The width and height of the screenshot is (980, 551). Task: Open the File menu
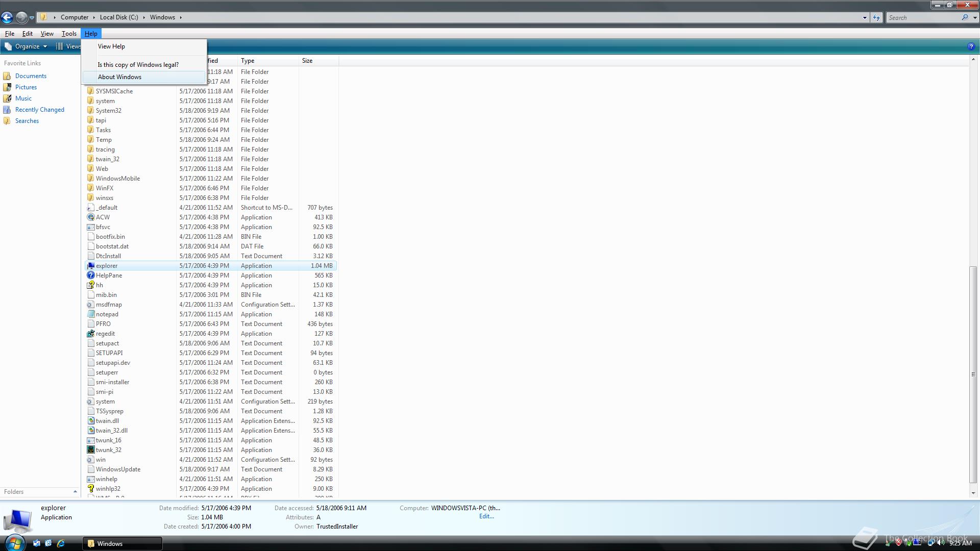coord(10,34)
